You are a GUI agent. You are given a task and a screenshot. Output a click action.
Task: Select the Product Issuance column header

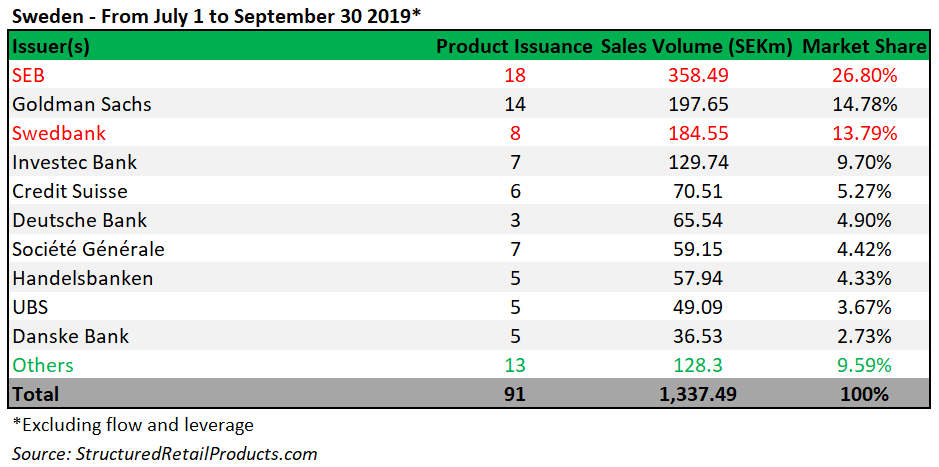pos(514,47)
